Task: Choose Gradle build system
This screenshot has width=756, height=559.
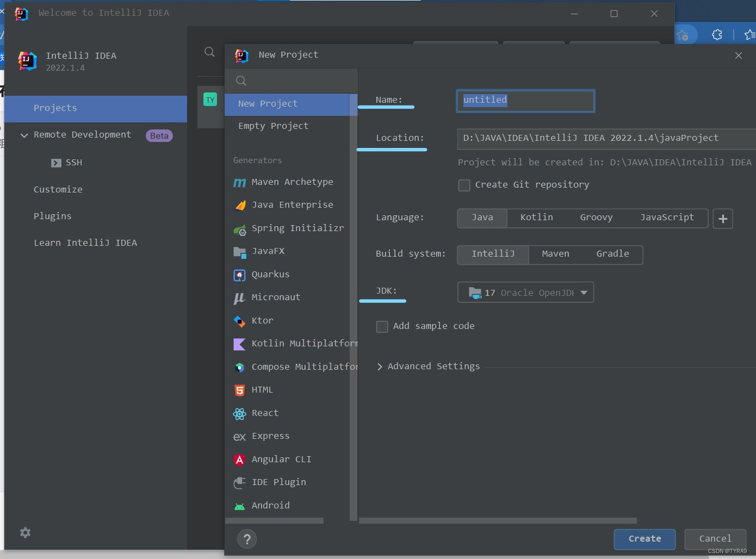Action: click(x=612, y=254)
